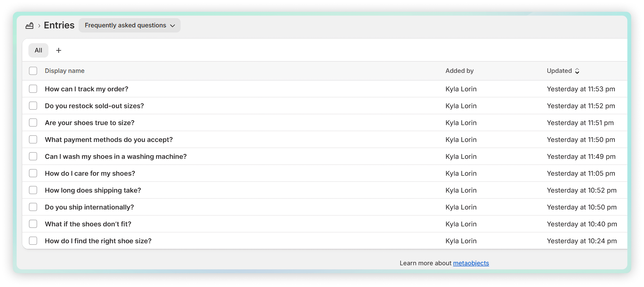Check the 'How can I track my order?' row
This screenshot has width=644, height=287.
click(33, 89)
